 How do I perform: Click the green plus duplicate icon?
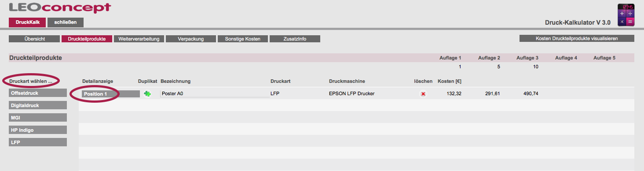pos(147,93)
